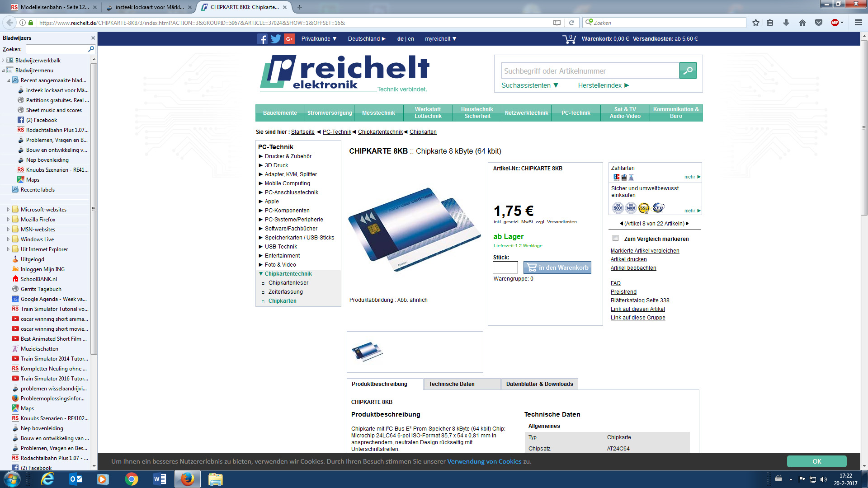Open the Datenblätter & Downloads tab
The height and width of the screenshot is (488, 868).
539,384
